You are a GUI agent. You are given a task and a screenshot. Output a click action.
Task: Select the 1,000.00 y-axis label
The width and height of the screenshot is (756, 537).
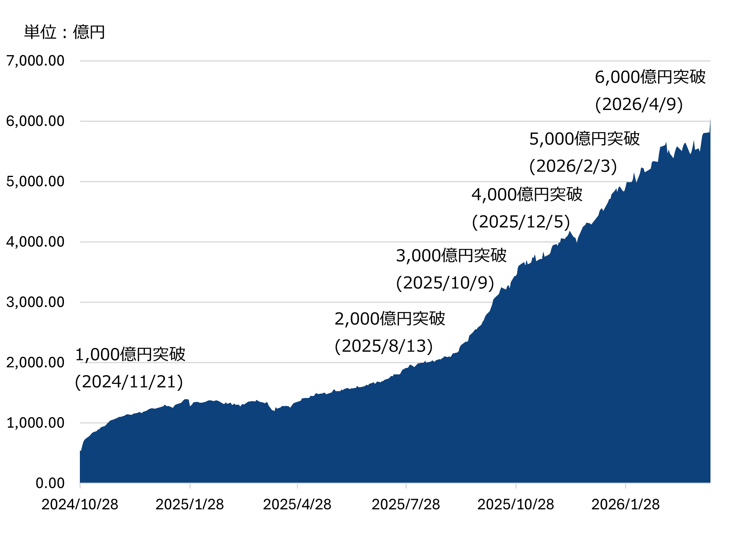35,423
